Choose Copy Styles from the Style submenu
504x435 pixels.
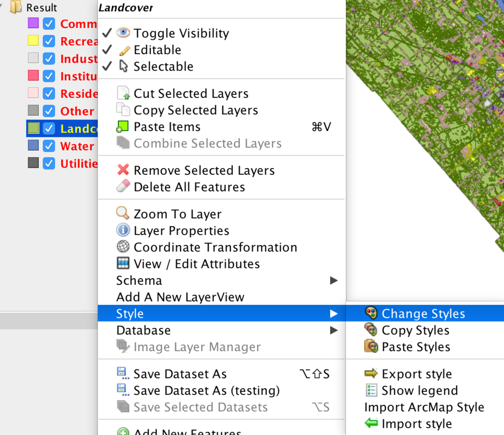416,330
